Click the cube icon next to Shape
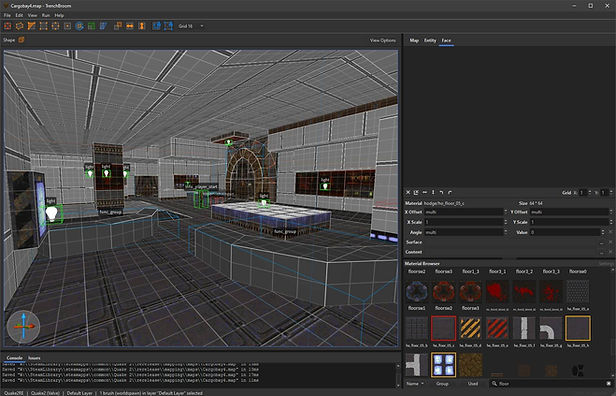Image resolution: width=616 pixels, height=396 pixels. click(x=21, y=40)
